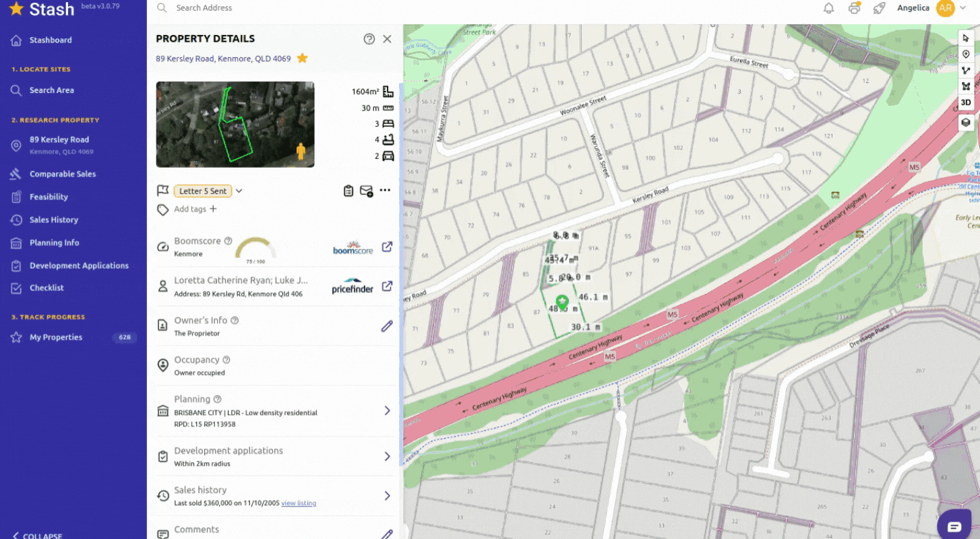This screenshot has width=980, height=539.
Task: Click the Occupancy help icon
Action: pyautogui.click(x=226, y=360)
